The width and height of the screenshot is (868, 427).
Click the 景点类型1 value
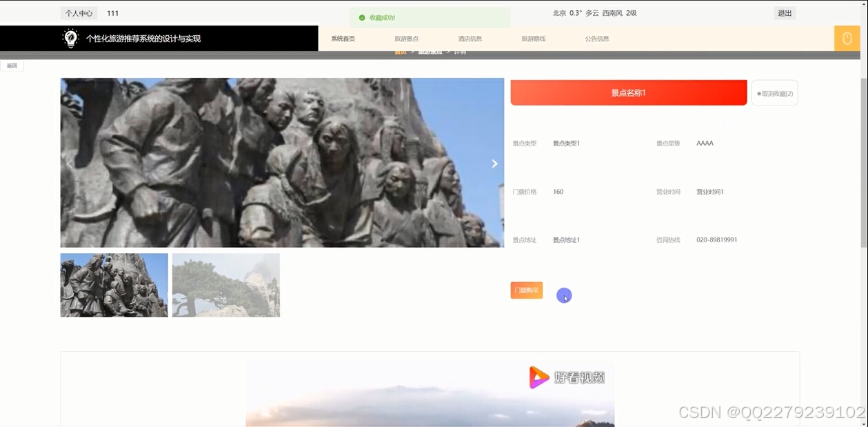point(566,143)
